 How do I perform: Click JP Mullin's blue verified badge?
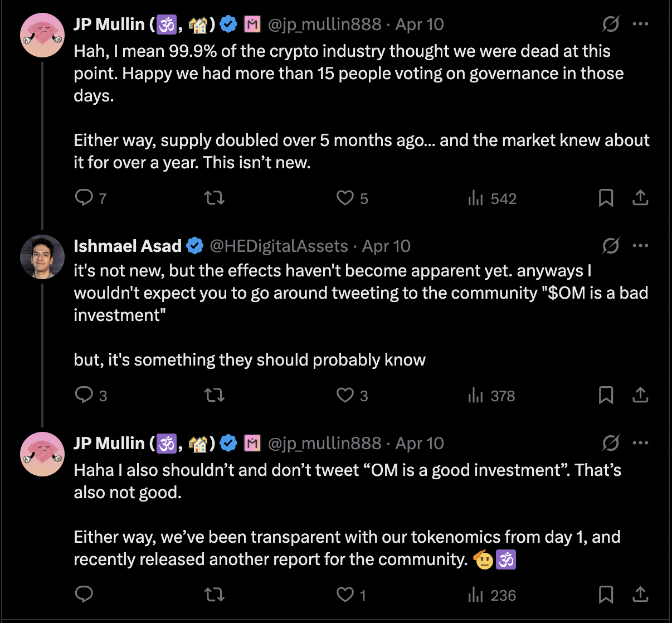(228, 24)
